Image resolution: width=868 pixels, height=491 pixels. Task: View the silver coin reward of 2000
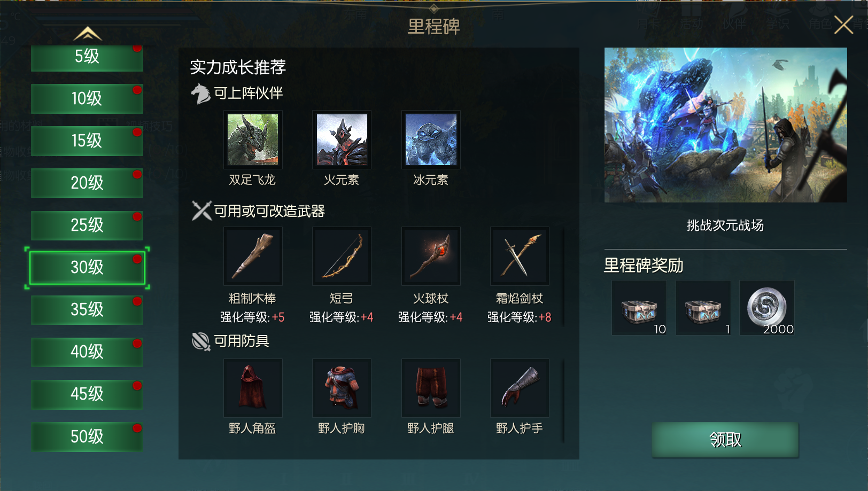(x=767, y=308)
